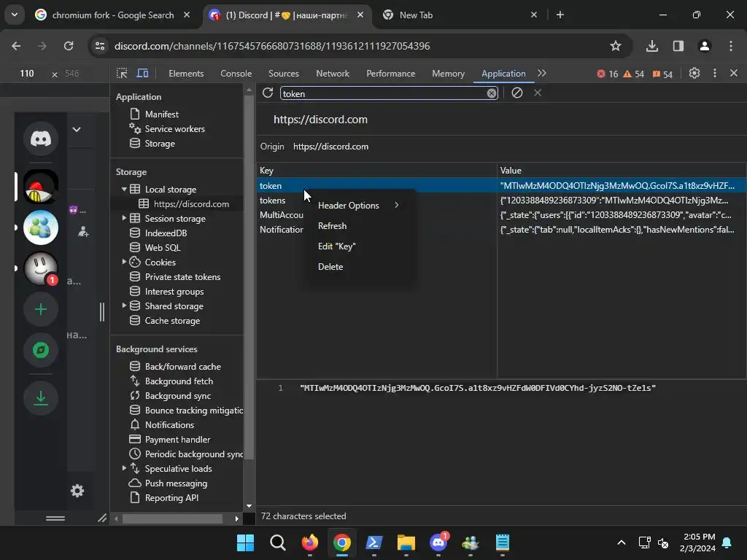The width and height of the screenshot is (747, 560).
Task: Click the inspect element picker icon
Action: pyautogui.click(x=122, y=74)
